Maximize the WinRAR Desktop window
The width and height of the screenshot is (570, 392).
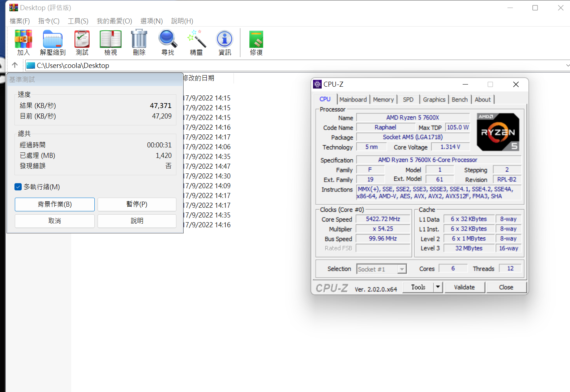pyautogui.click(x=535, y=8)
